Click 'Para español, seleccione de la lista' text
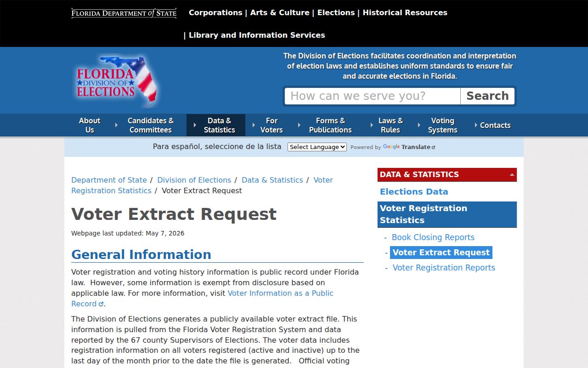This screenshot has height=368, width=588. coord(217,147)
